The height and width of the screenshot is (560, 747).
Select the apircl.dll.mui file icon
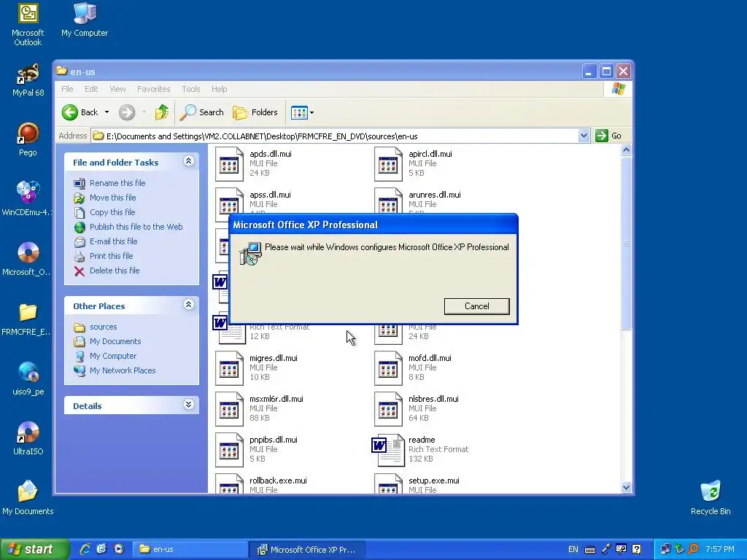(388, 164)
